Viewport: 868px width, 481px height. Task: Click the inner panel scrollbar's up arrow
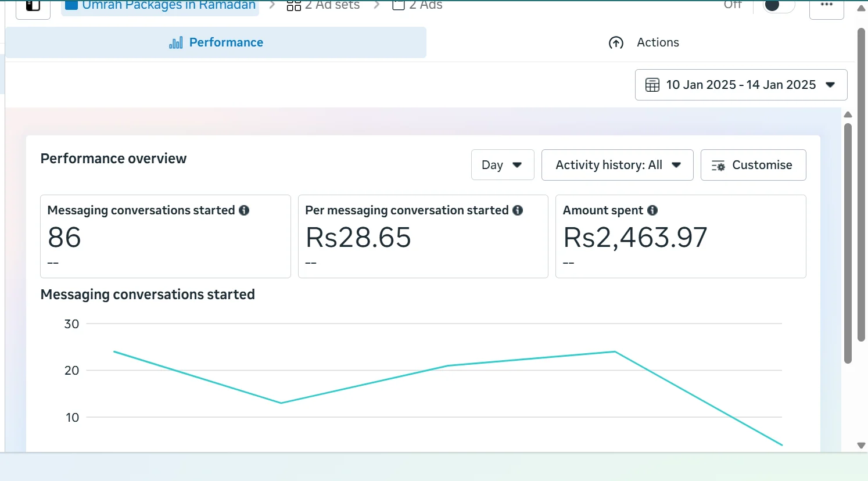tap(848, 114)
